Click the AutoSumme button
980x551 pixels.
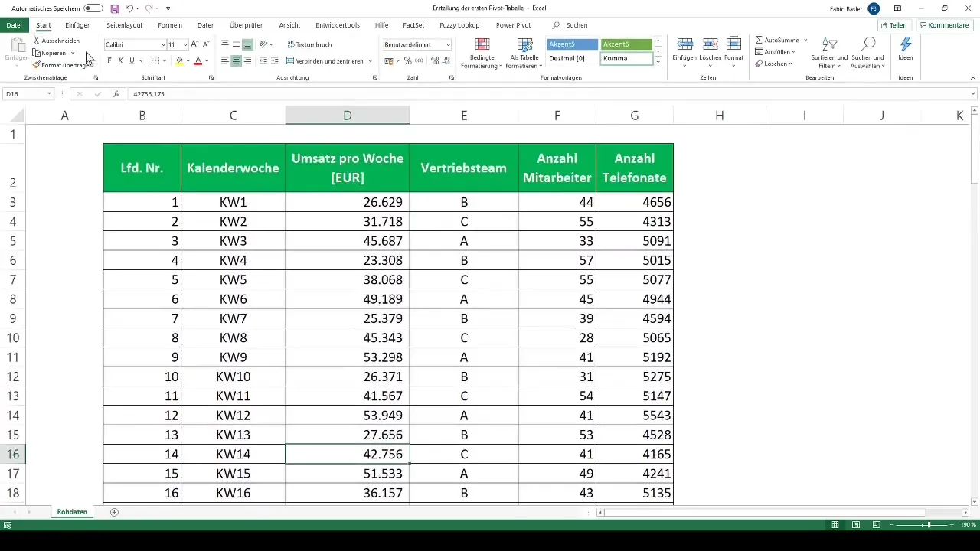tap(776, 40)
